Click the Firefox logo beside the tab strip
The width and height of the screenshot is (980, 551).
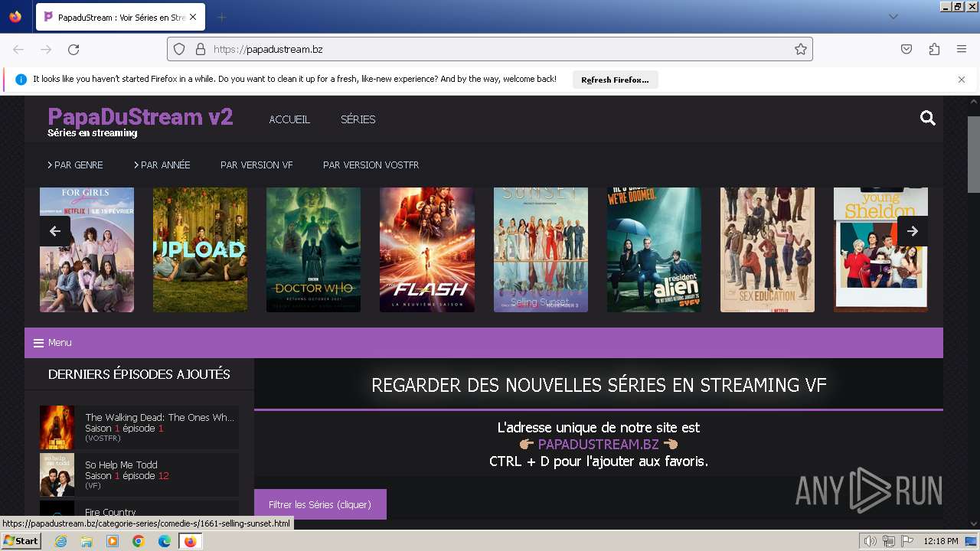(x=15, y=17)
